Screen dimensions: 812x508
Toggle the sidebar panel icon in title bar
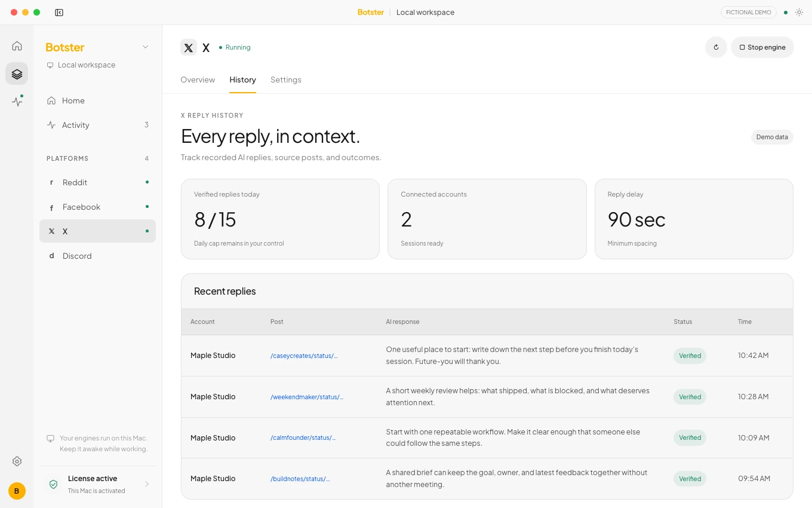(x=59, y=13)
